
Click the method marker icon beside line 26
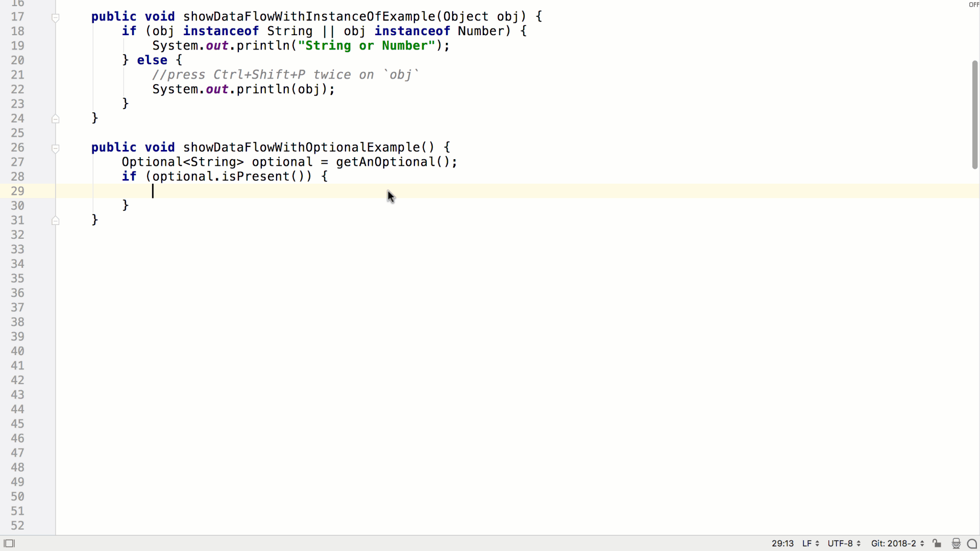55,148
